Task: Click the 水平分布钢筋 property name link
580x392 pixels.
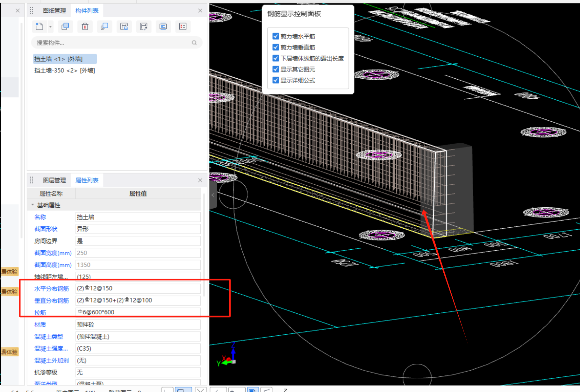Action: click(52, 289)
